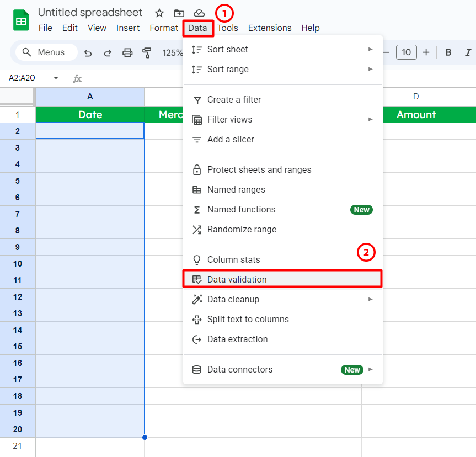Click the Redo arrow in toolbar
Viewport: 476px width, 457px height.
pos(108,53)
